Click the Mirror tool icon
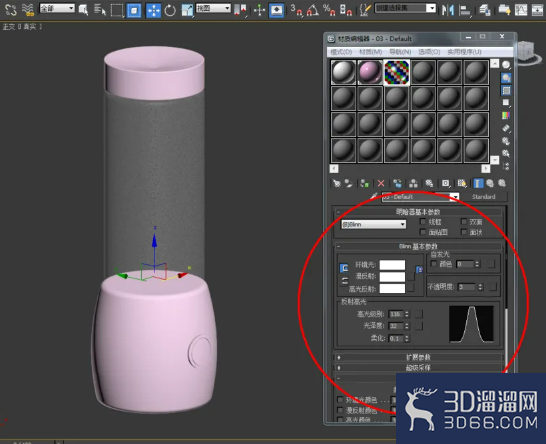Viewport: 546px width, 444px height. pyautogui.click(x=448, y=10)
